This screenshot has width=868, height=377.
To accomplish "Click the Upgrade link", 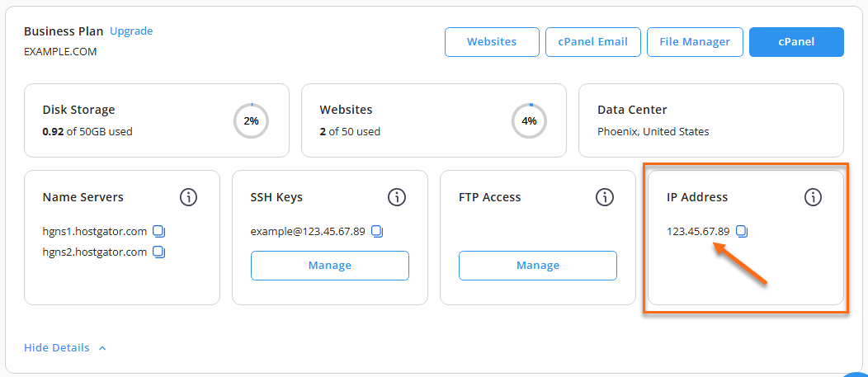I will click(x=131, y=31).
